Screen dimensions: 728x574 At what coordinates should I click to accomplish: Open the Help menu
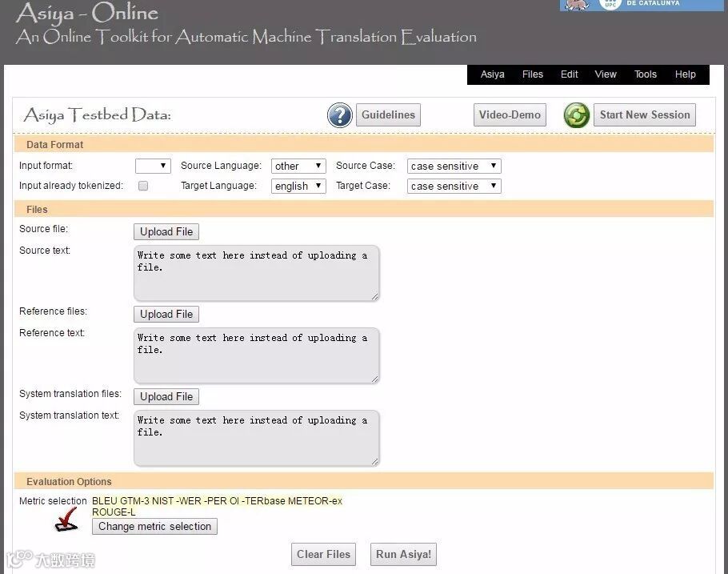tap(686, 74)
